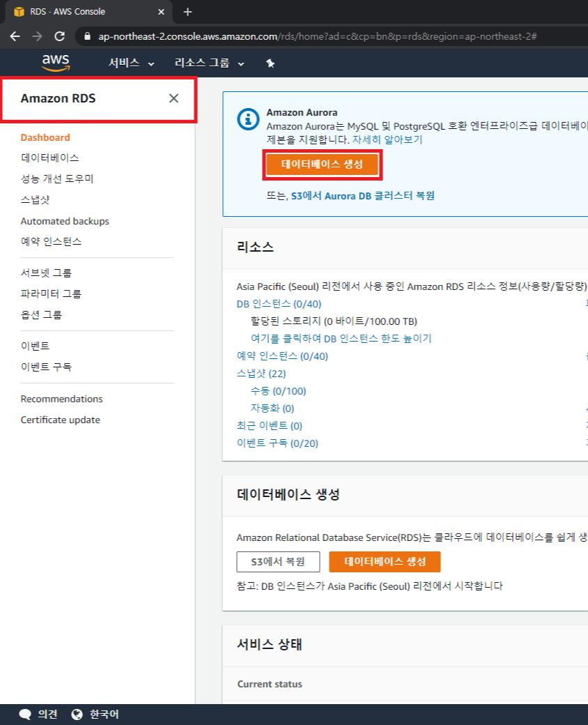Click the 자세히 알아보기 link
Image resolution: width=588 pixels, height=725 pixels.
[x=387, y=139]
